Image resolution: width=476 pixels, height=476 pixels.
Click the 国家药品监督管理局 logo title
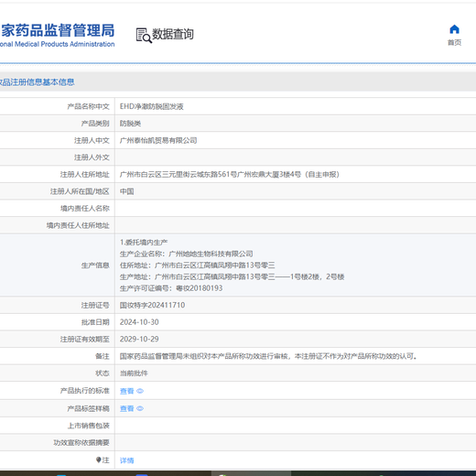pyautogui.click(x=58, y=30)
